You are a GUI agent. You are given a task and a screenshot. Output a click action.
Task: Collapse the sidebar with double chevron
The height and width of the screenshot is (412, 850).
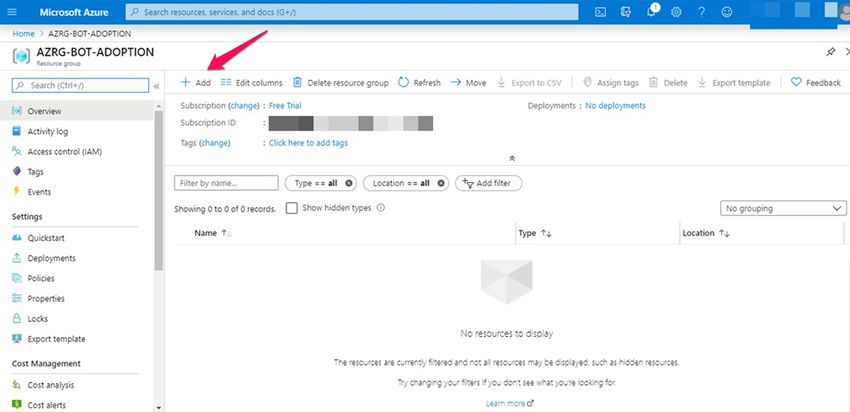(x=157, y=86)
